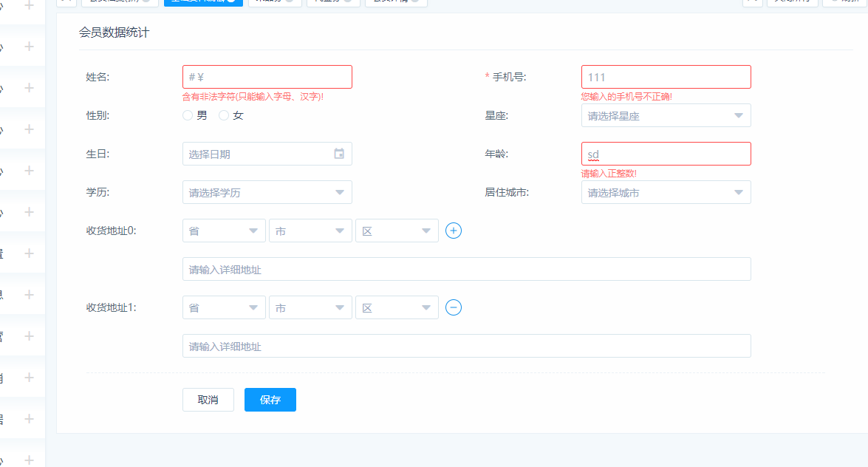Expand the 省 dropdown for 收货地址0
The image size is (868, 467).
pos(224,231)
